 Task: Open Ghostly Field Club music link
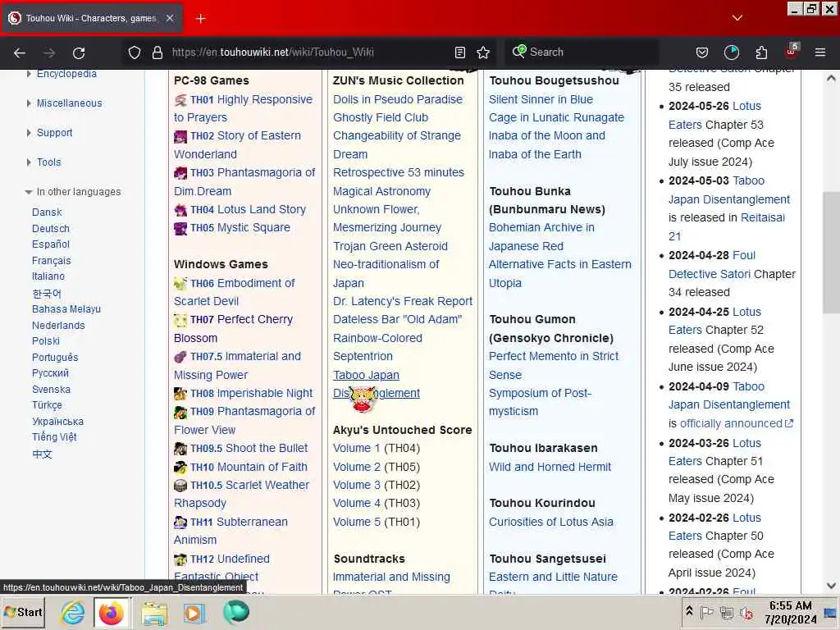click(381, 118)
